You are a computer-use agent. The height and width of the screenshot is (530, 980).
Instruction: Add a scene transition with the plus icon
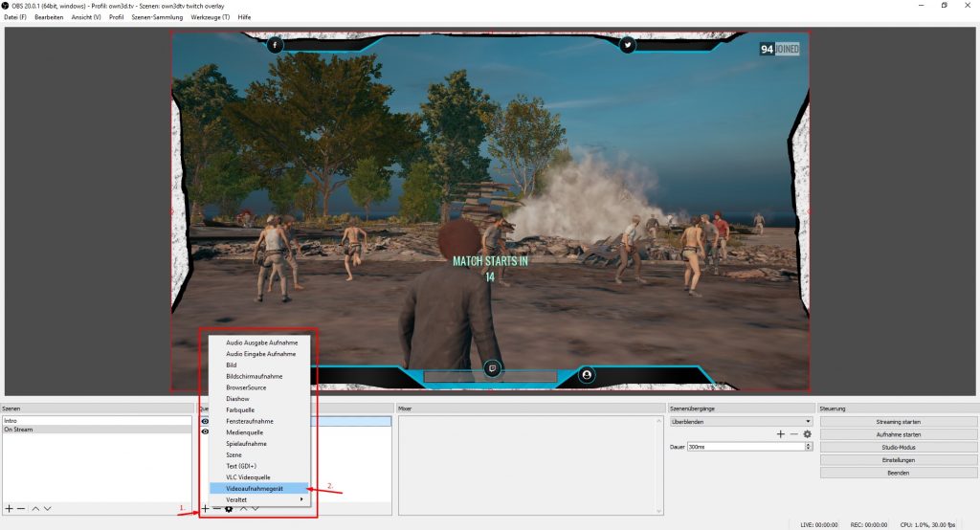tap(780, 434)
